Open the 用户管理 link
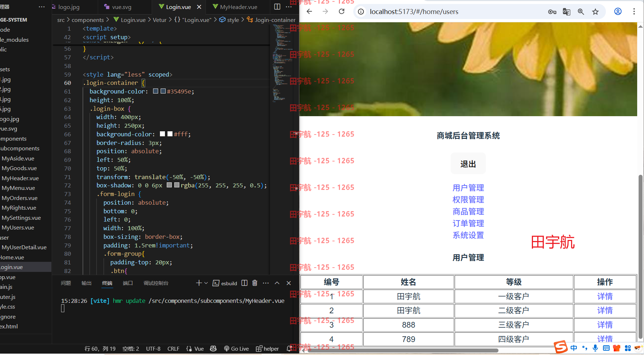This screenshot has width=644, height=355. (x=468, y=188)
